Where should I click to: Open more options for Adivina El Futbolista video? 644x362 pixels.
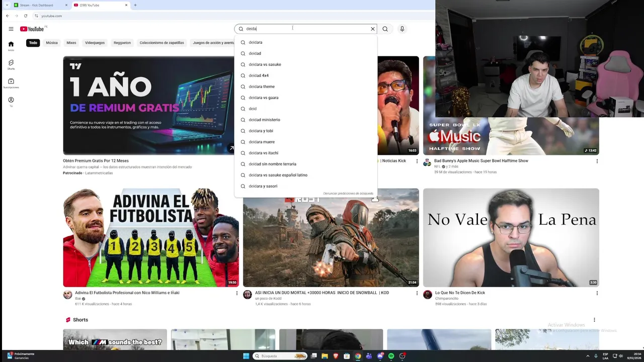click(237, 293)
